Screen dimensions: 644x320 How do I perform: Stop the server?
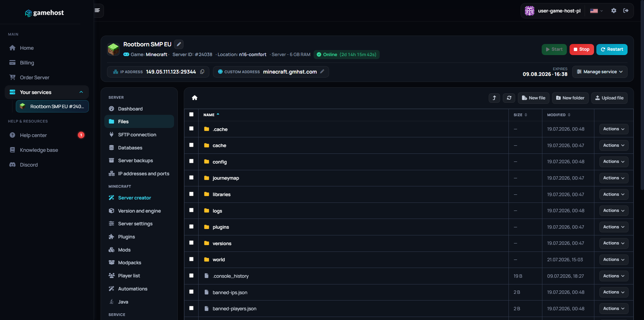click(x=582, y=49)
